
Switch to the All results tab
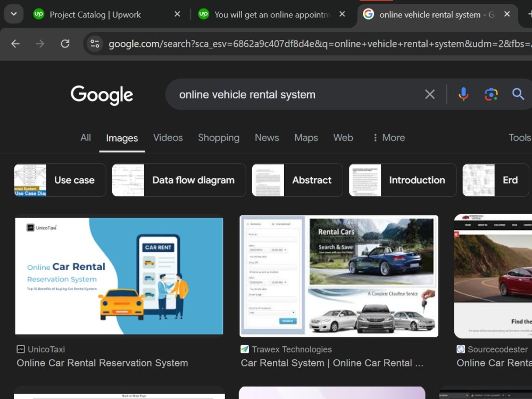86,138
